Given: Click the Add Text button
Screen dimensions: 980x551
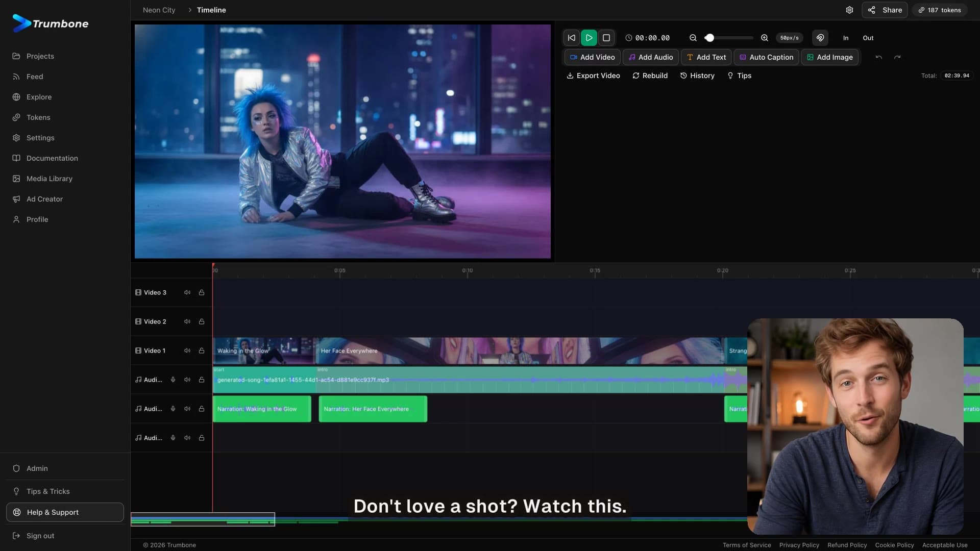Looking at the screenshot, I should coord(706,57).
